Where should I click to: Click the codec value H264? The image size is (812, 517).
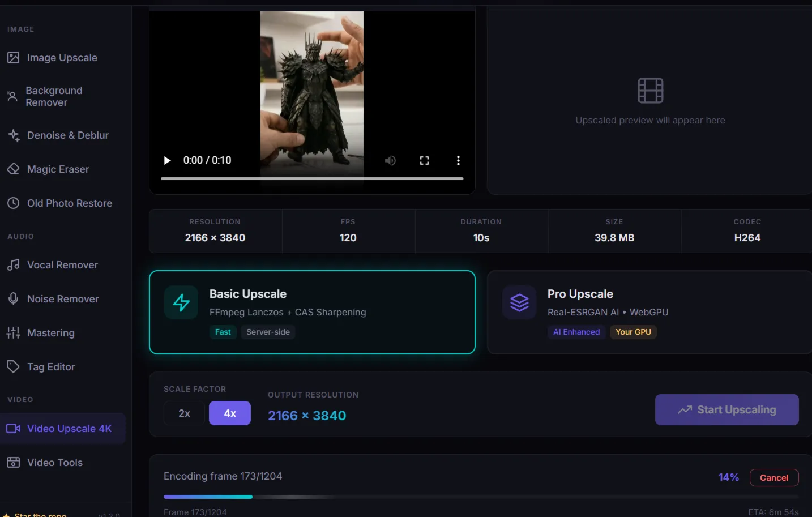(x=747, y=238)
